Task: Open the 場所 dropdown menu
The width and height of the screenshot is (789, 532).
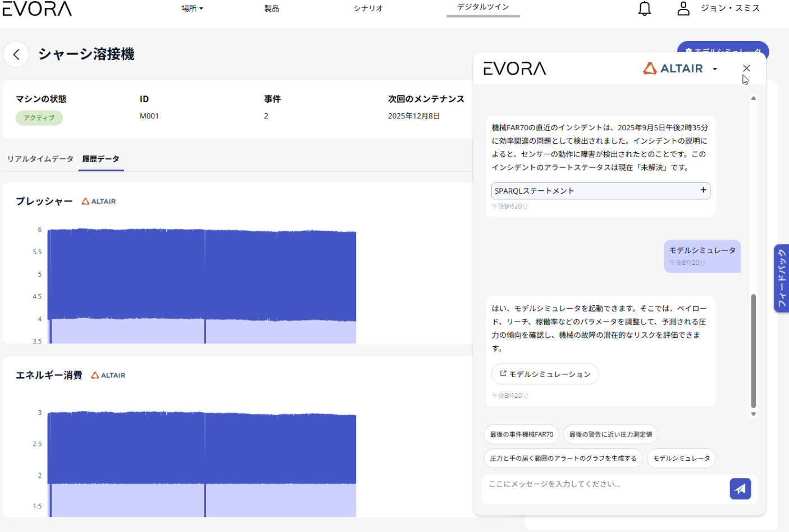Action: (x=193, y=8)
